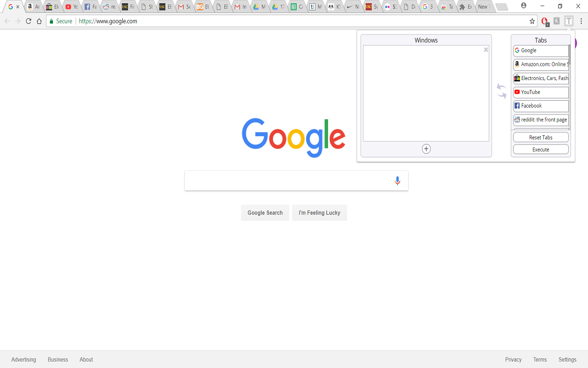The width and height of the screenshot is (588, 368).
Task: Click the Google logo
Action: pyautogui.click(x=294, y=138)
